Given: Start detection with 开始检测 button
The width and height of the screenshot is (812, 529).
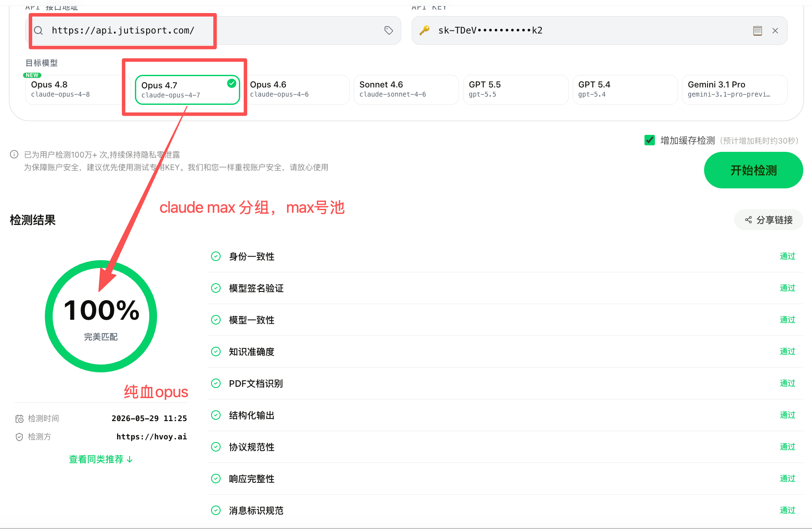Looking at the screenshot, I should pyautogui.click(x=753, y=170).
